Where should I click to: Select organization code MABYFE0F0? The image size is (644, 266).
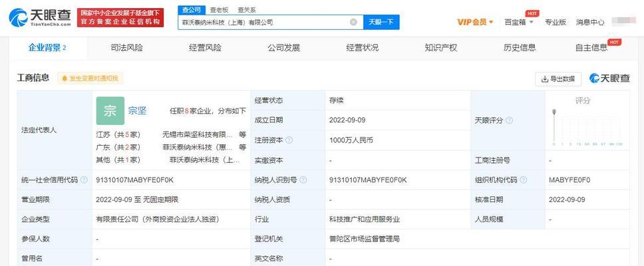pos(569,180)
